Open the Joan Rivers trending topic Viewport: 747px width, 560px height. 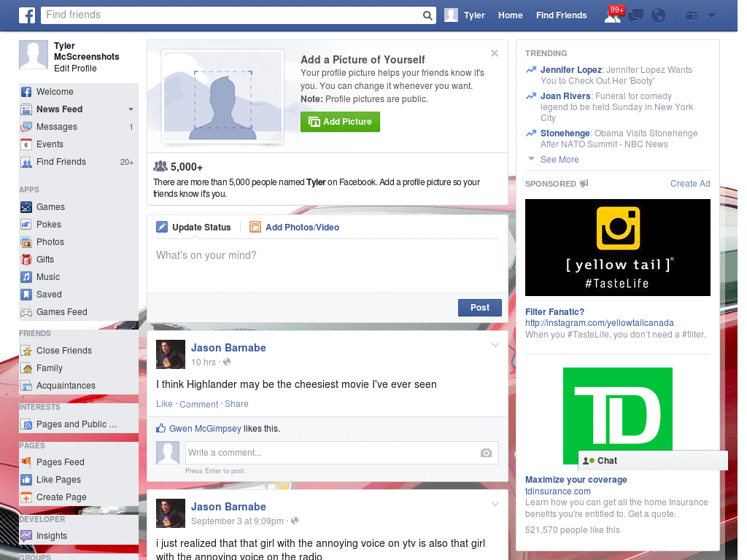click(x=565, y=96)
